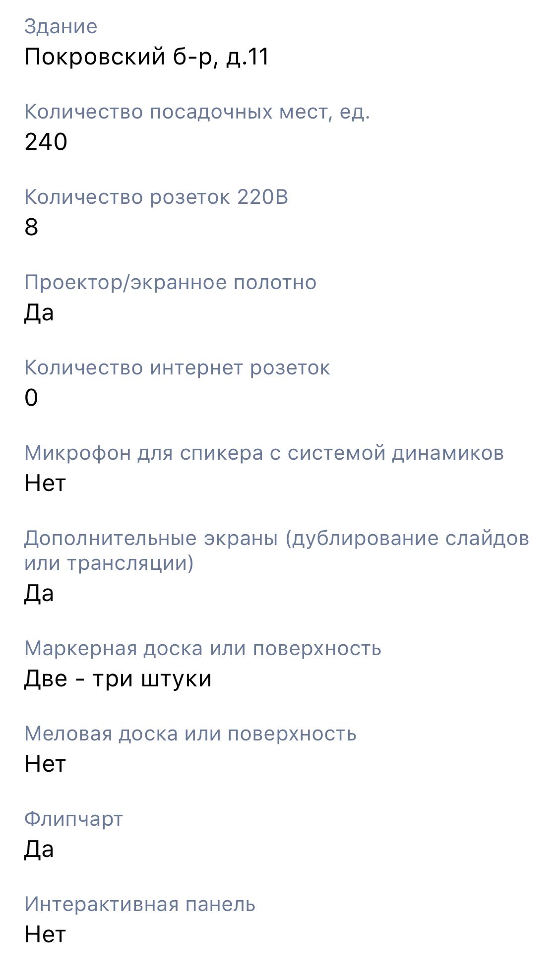
Task: Click the 'Маркерная доска или поверхность' label
Action: click(202, 648)
